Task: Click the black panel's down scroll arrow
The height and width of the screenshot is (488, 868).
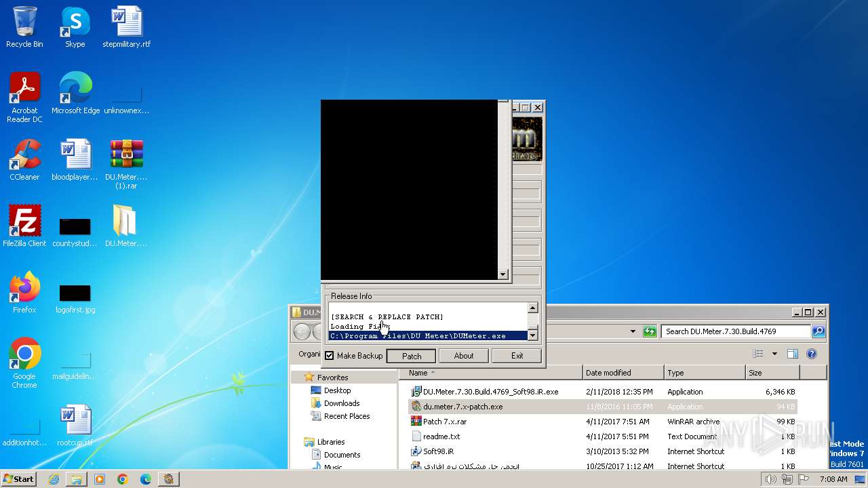Action: tap(502, 274)
